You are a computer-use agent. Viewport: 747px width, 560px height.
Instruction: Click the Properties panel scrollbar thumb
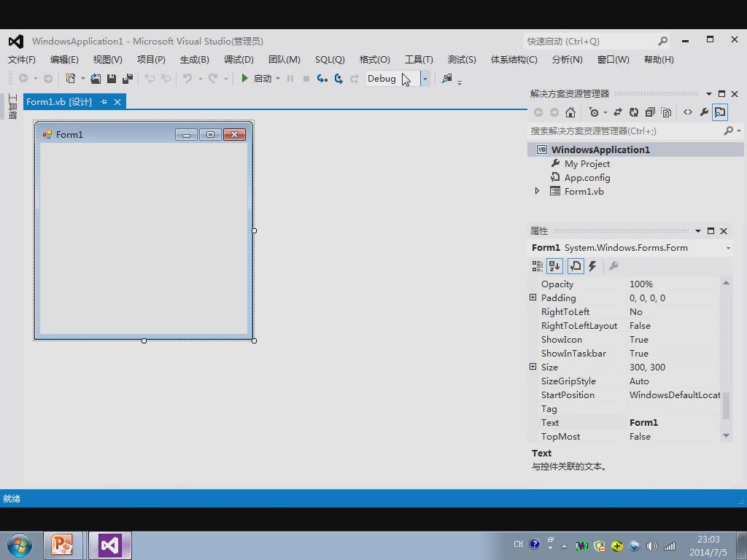pyautogui.click(x=726, y=405)
